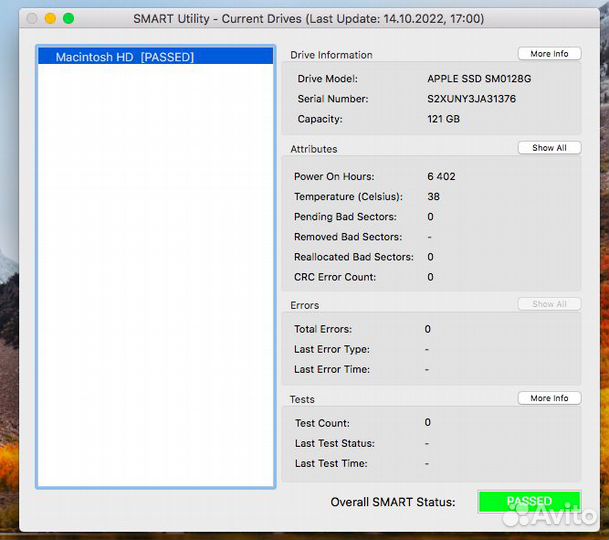The image size is (609, 540).
Task: Click the Attributes section heading
Action: (314, 149)
